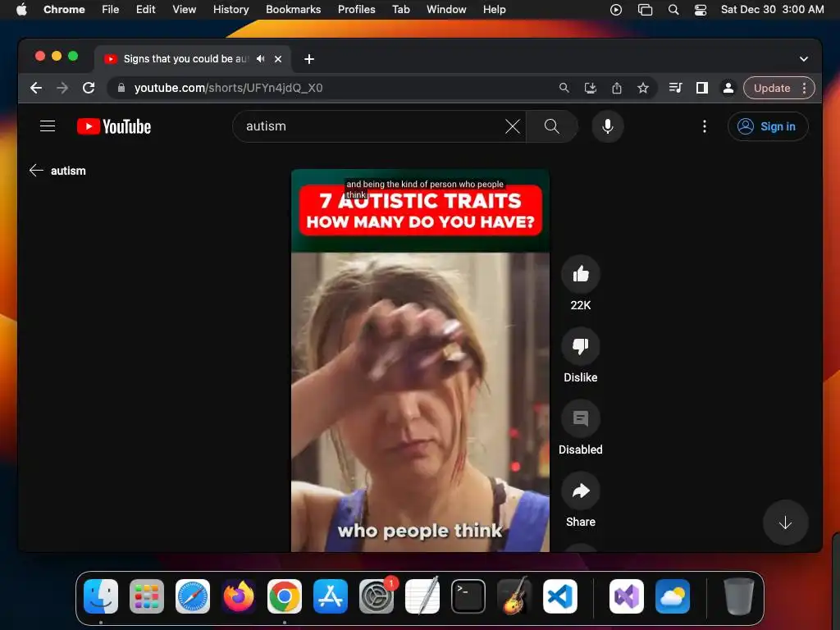
Task: Open System Settings from the dock
Action: tap(376, 596)
